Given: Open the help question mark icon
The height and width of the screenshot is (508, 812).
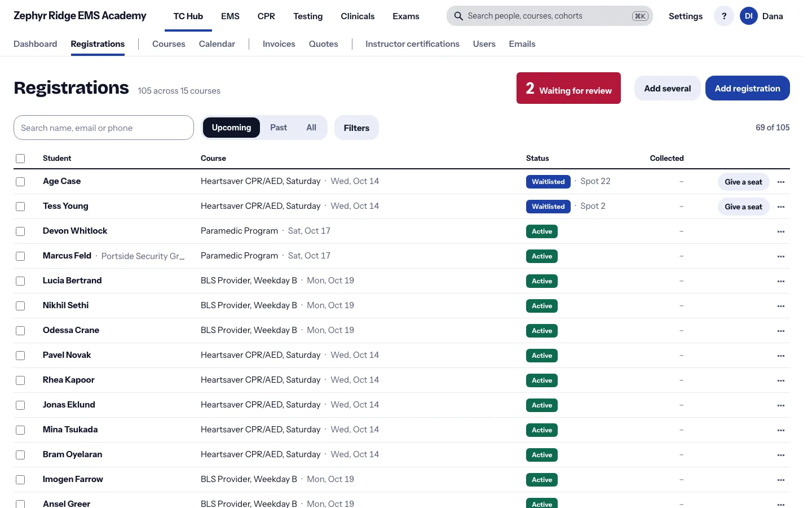Looking at the screenshot, I should pos(724,16).
